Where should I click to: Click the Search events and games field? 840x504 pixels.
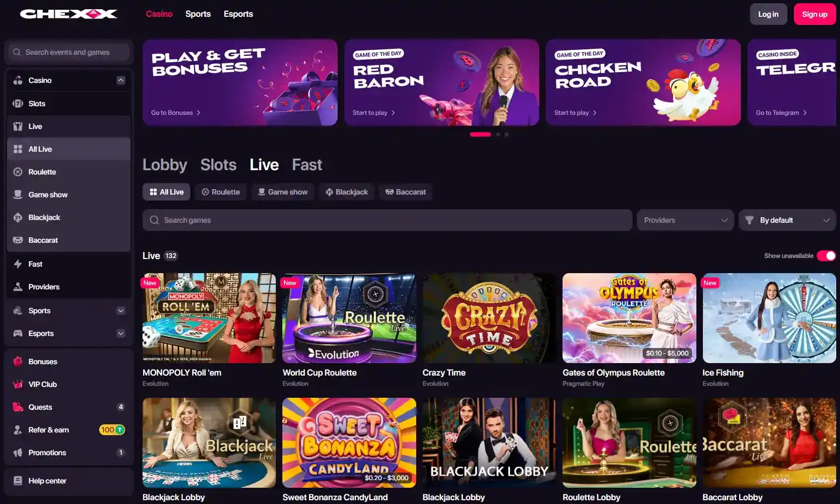click(x=69, y=52)
